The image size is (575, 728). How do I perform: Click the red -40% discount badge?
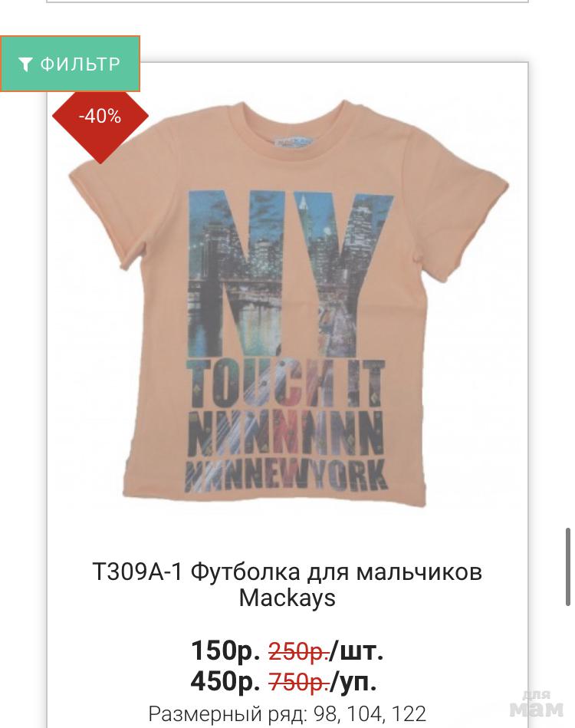pos(100,116)
